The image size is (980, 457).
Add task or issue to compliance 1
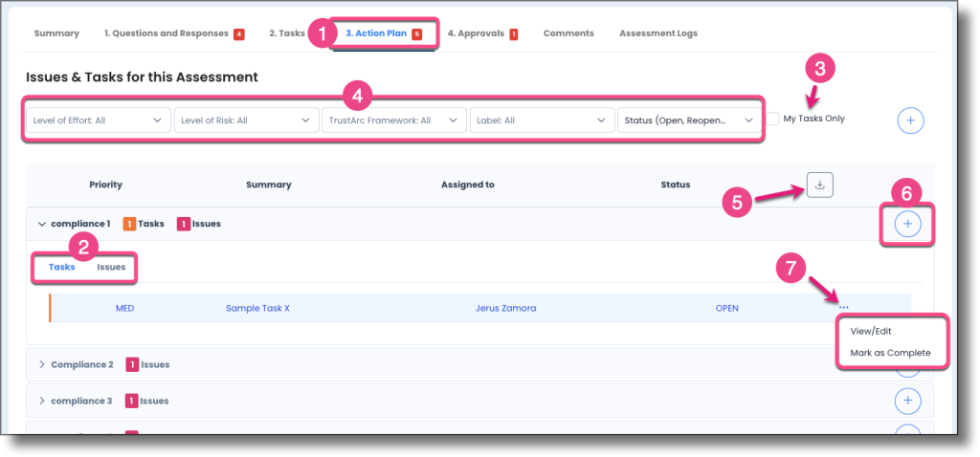point(907,224)
